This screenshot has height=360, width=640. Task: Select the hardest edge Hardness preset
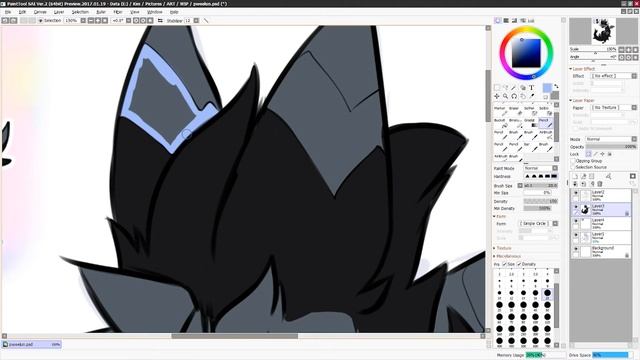click(x=554, y=176)
